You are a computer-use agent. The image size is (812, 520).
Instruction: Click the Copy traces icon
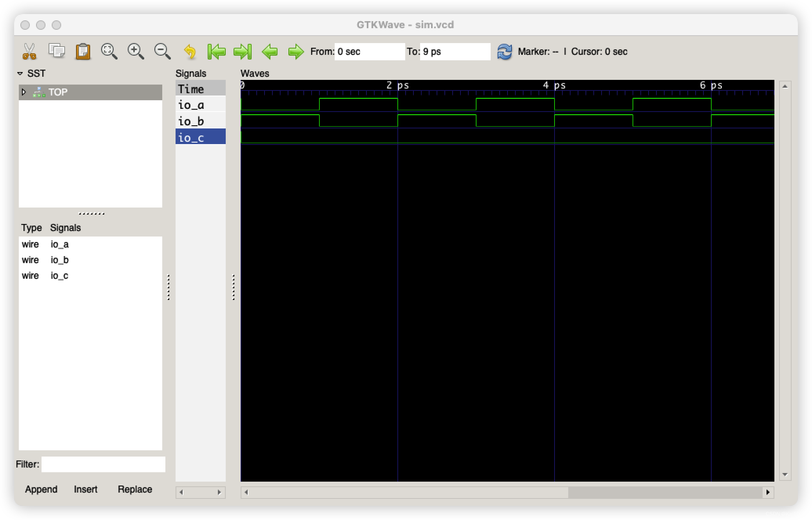point(56,51)
